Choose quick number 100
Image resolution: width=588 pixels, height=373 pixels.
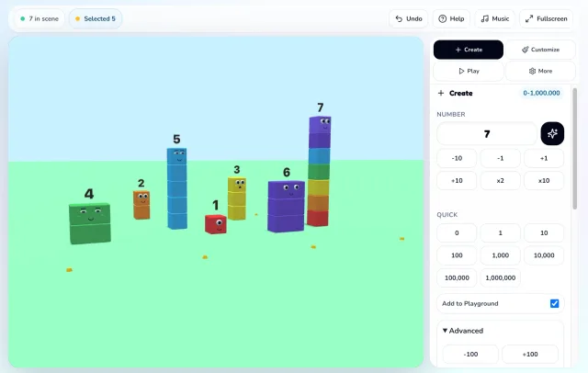457,255
